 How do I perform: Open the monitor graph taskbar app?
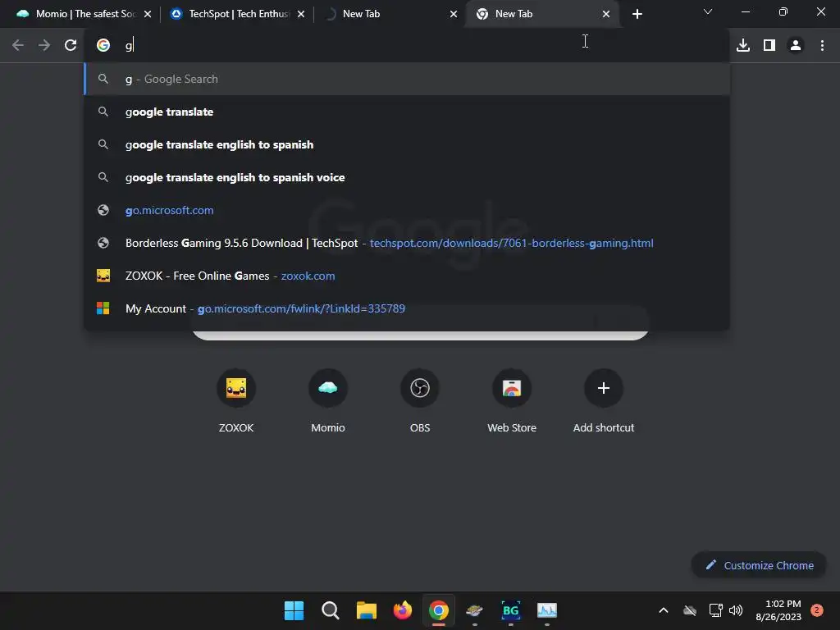(x=547, y=610)
